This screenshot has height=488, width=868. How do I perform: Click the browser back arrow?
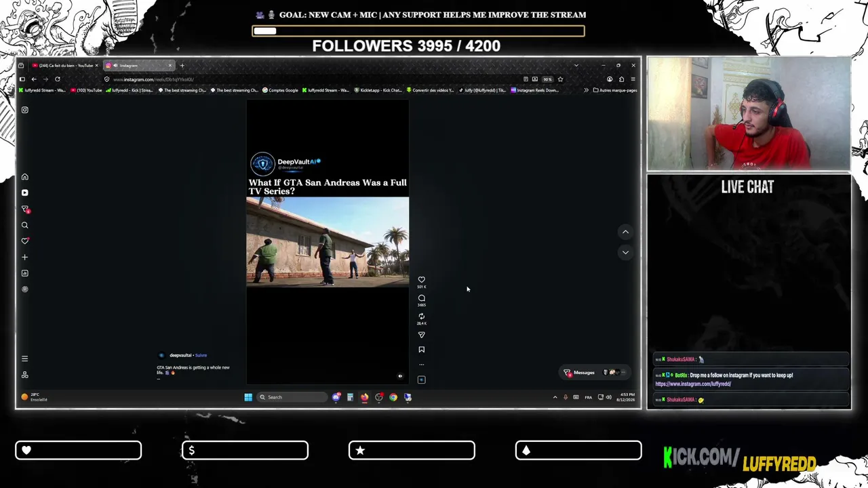pyautogui.click(x=34, y=79)
